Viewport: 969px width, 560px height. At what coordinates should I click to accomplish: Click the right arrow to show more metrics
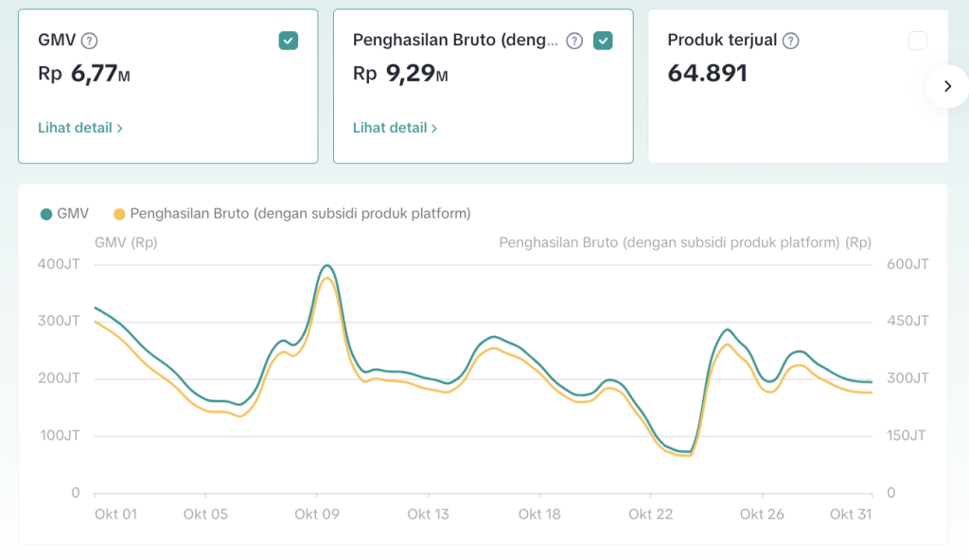point(947,87)
